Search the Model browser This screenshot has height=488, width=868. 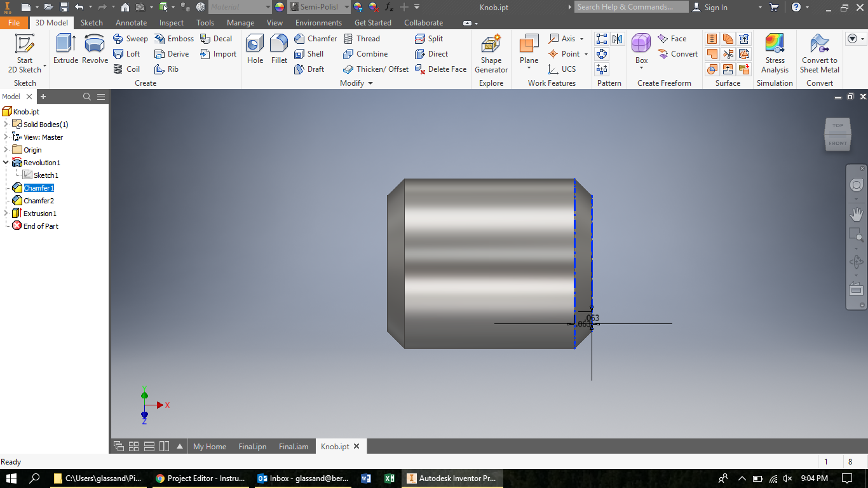pyautogui.click(x=87, y=97)
